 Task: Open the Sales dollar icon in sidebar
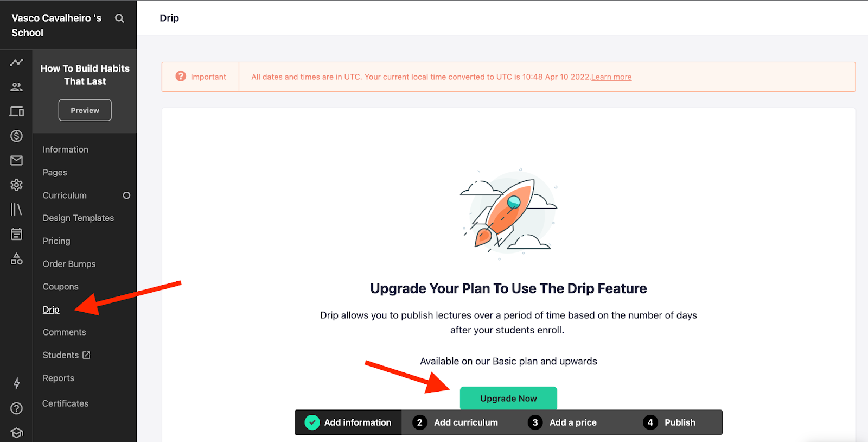coord(16,136)
